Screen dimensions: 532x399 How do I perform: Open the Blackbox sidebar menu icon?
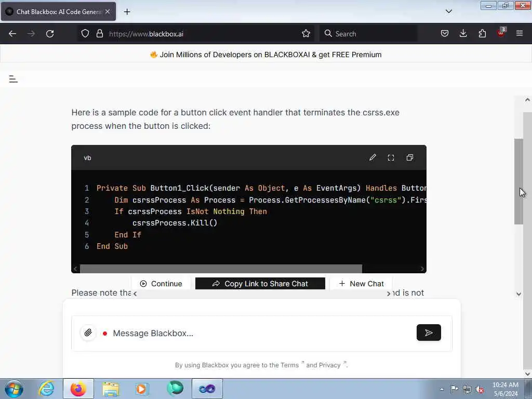click(x=13, y=79)
